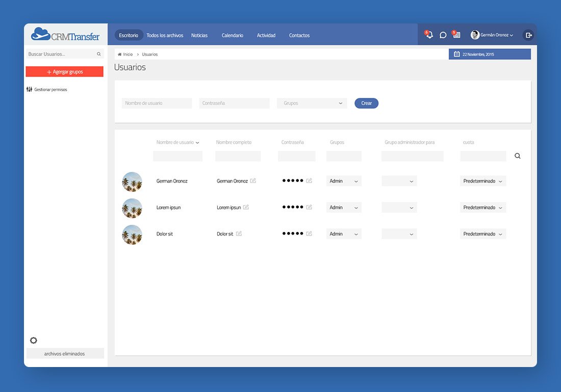Click Dolor sit user avatar thumbnail
This screenshot has width=561, height=392.
tap(132, 234)
